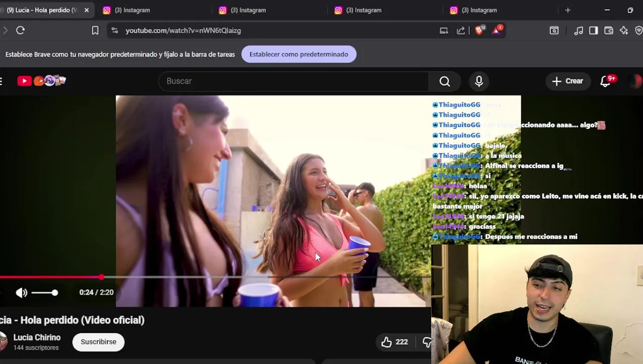Click the 0:24 / 2:20 time display
This screenshot has width=643, height=364.
click(x=97, y=292)
